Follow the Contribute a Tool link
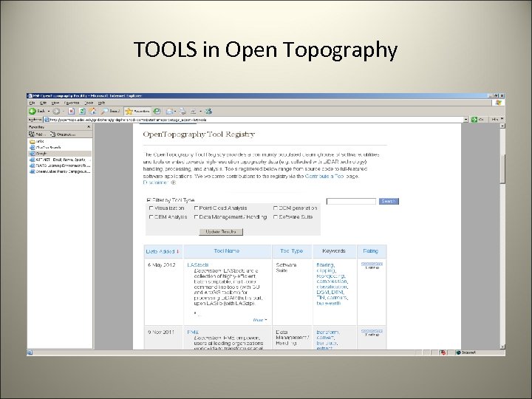This screenshot has width=532, height=399. 325,176
